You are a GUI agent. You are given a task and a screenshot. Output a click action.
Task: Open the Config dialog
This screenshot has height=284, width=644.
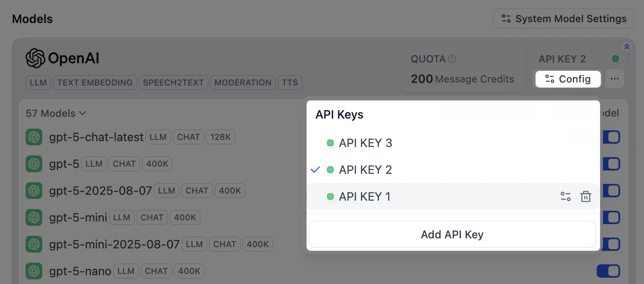coord(568,79)
